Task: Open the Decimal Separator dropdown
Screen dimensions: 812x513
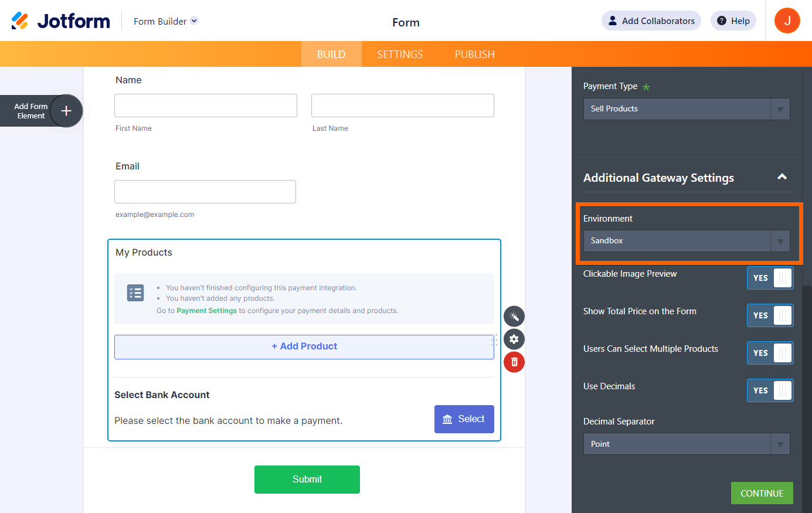Action: [x=686, y=444]
